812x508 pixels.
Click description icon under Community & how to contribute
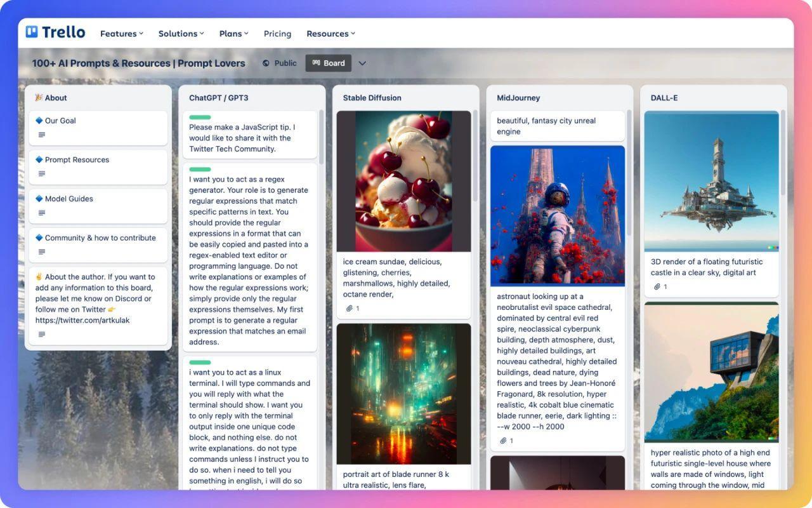[42, 252]
